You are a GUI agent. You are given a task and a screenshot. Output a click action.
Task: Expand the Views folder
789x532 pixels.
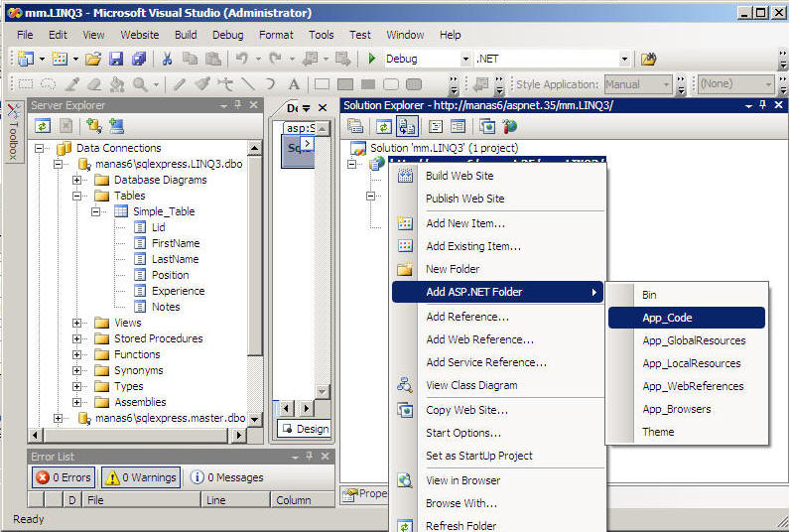coord(76,323)
